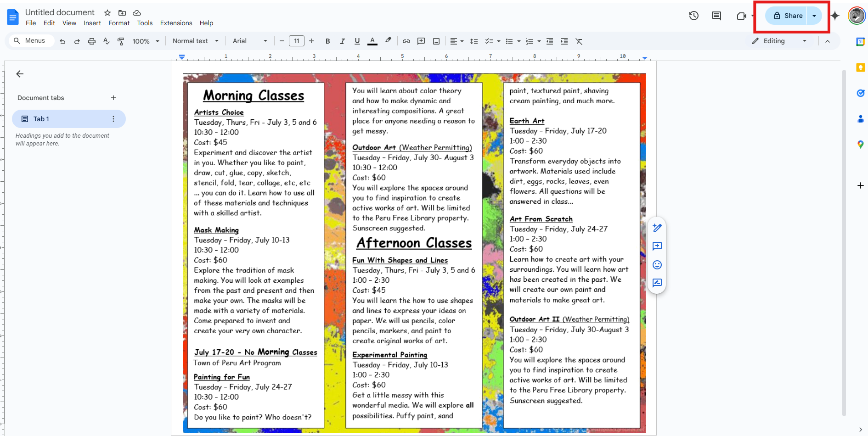Clear formatting from text
Screen dimensions: 868x436
[x=579, y=41]
